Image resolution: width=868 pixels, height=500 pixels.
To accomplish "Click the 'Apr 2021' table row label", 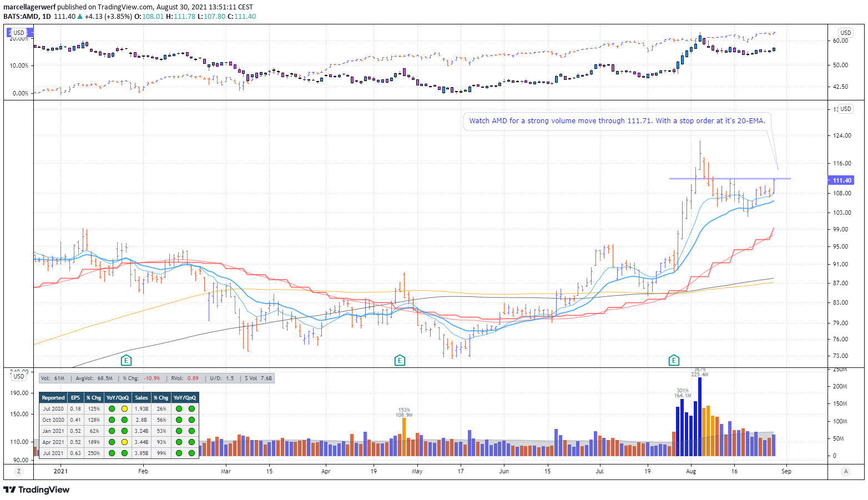I will pos(53,442).
